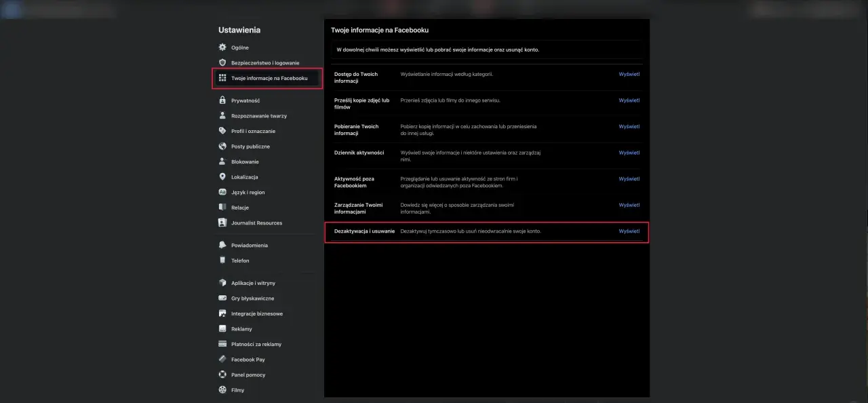The width and height of the screenshot is (868, 403).
Task: Click the Filmy film reel icon
Action: pos(222,390)
